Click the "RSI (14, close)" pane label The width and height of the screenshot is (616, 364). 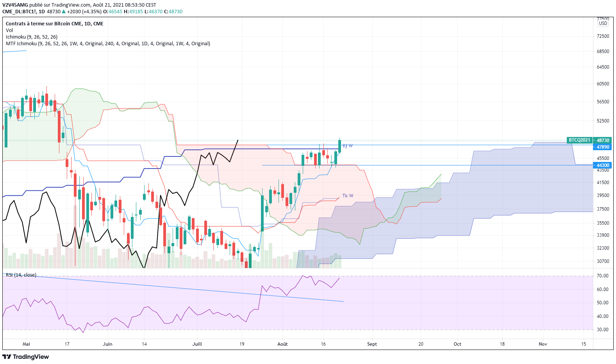[21, 275]
